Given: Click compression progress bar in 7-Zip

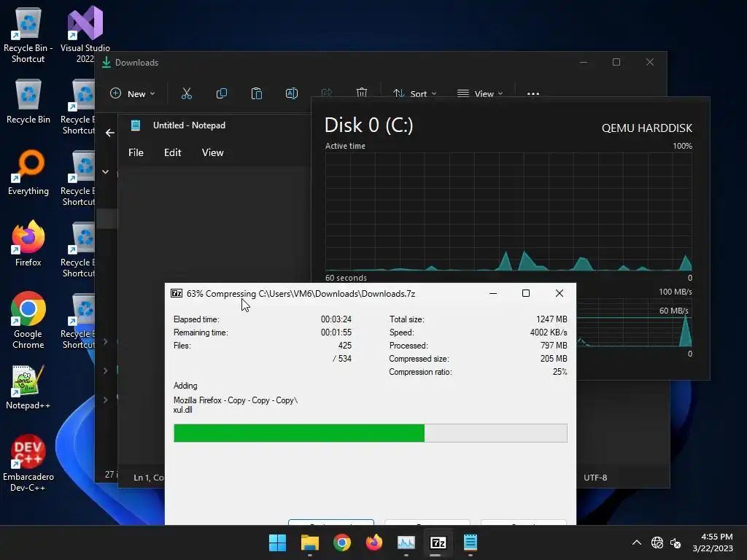Looking at the screenshot, I should pyautogui.click(x=370, y=433).
